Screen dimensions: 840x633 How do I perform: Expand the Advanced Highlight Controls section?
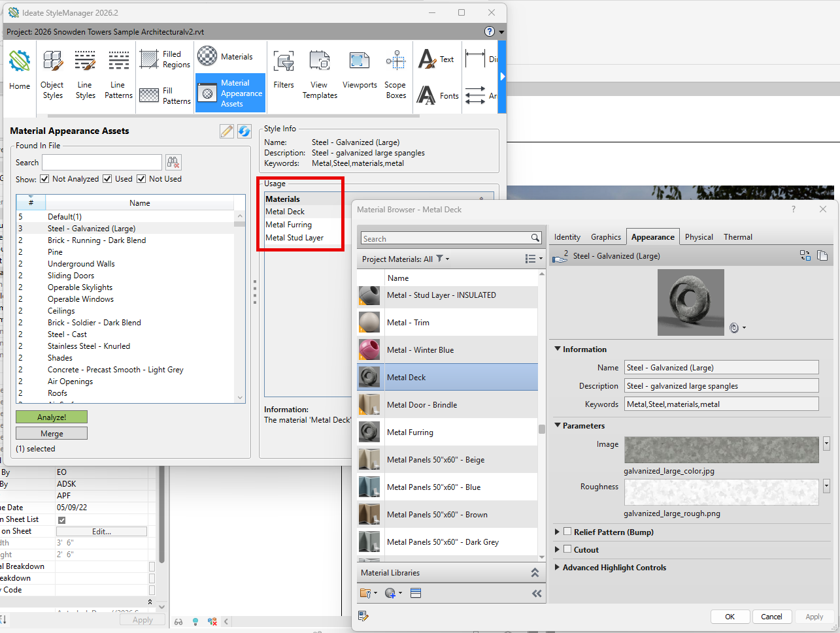tap(557, 568)
